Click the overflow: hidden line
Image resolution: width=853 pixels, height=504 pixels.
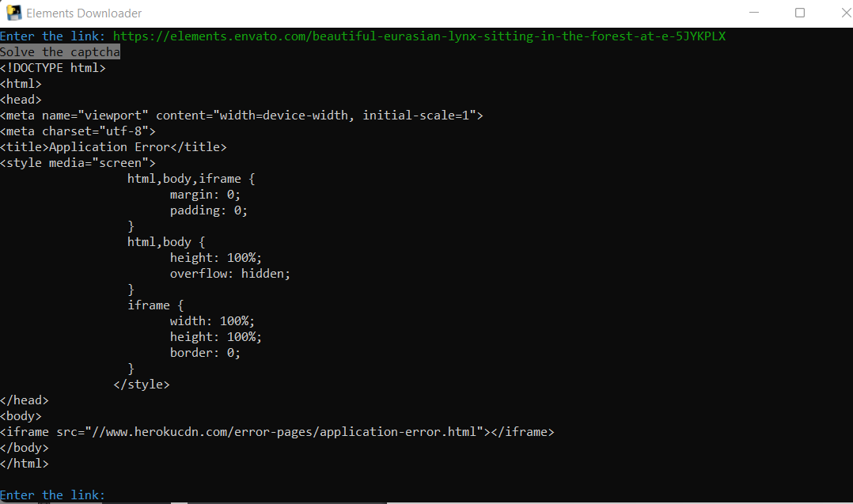coord(230,274)
